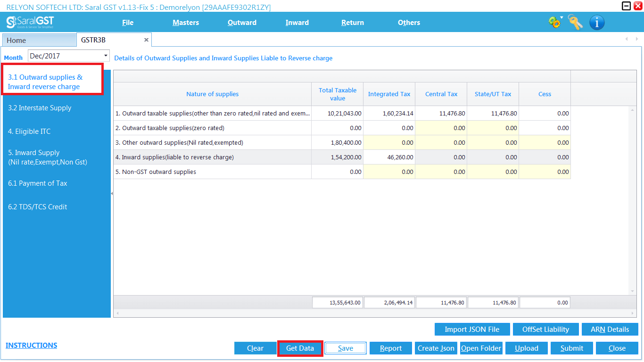Switch to the Home tab
Viewport: 644px width, 362px height.
tap(39, 41)
